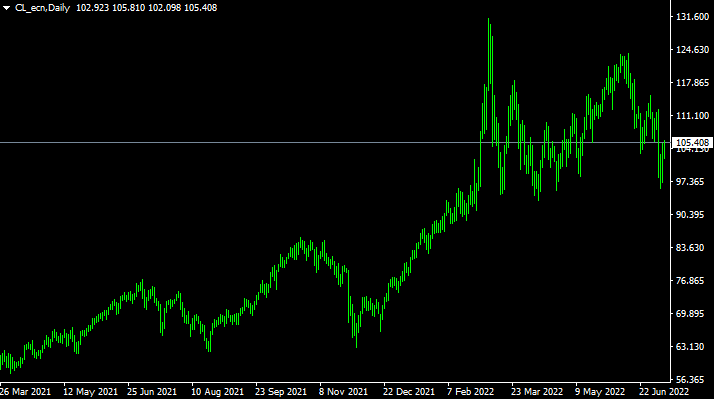
Task: Select the 76.865 price axis value
Action: coord(690,281)
